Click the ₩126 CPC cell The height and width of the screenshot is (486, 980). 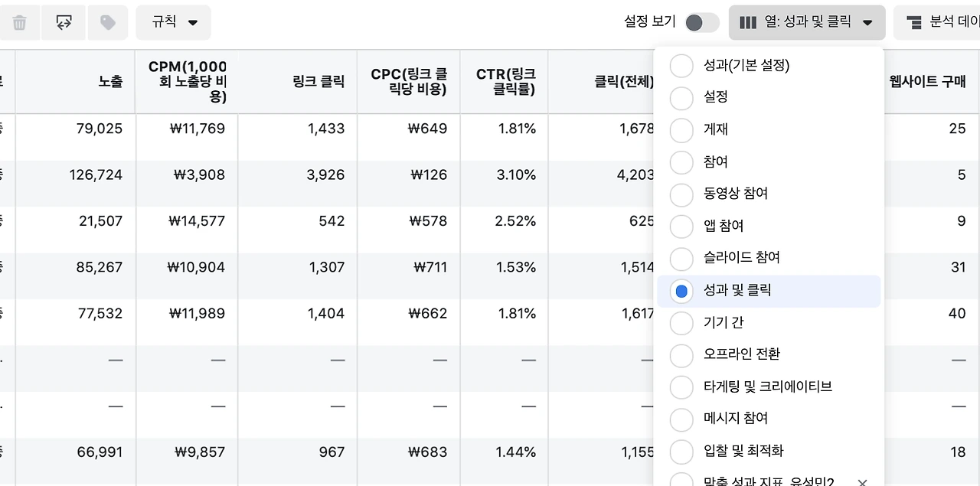(429, 175)
